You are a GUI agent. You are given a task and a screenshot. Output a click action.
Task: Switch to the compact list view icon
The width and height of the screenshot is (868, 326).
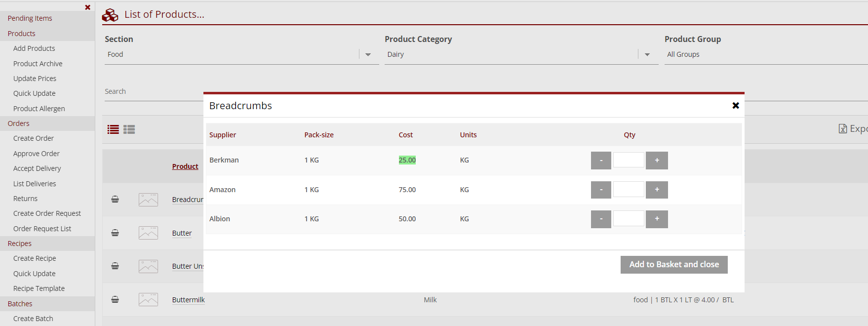pyautogui.click(x=113, y=129)
